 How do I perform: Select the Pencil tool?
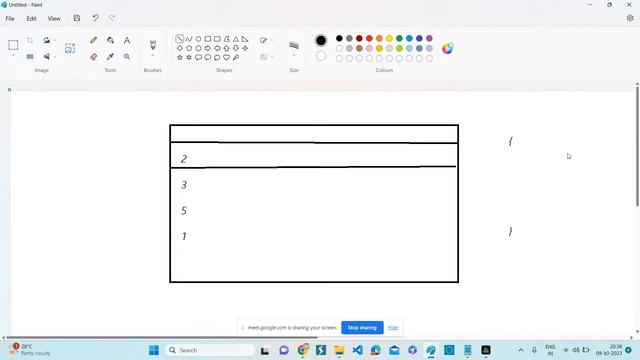pos(93,40)
